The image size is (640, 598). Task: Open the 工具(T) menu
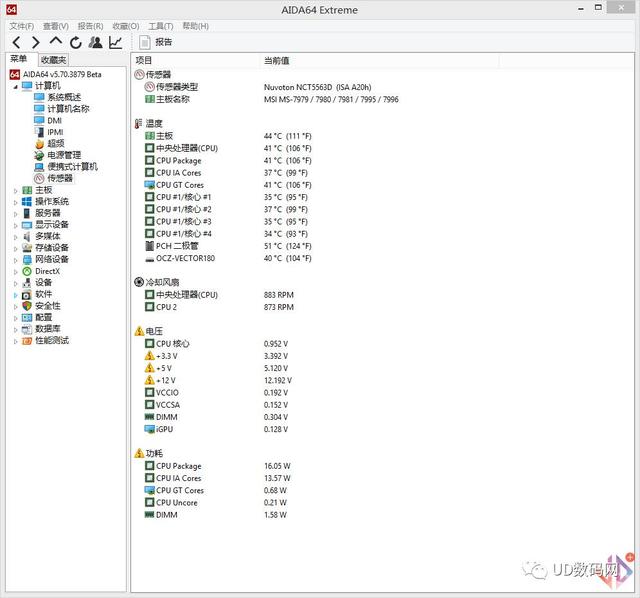click(x=161, y=26)
